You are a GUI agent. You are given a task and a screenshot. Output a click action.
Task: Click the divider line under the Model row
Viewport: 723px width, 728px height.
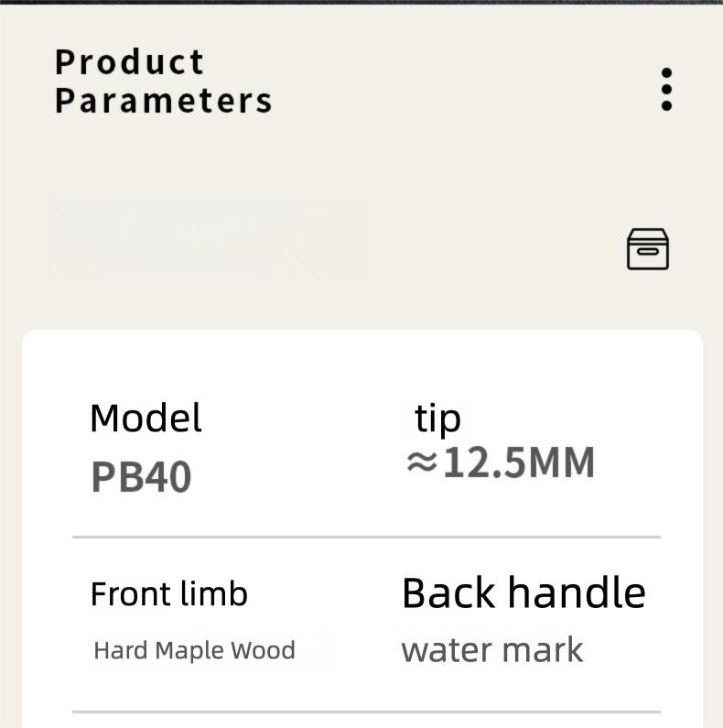366,537
